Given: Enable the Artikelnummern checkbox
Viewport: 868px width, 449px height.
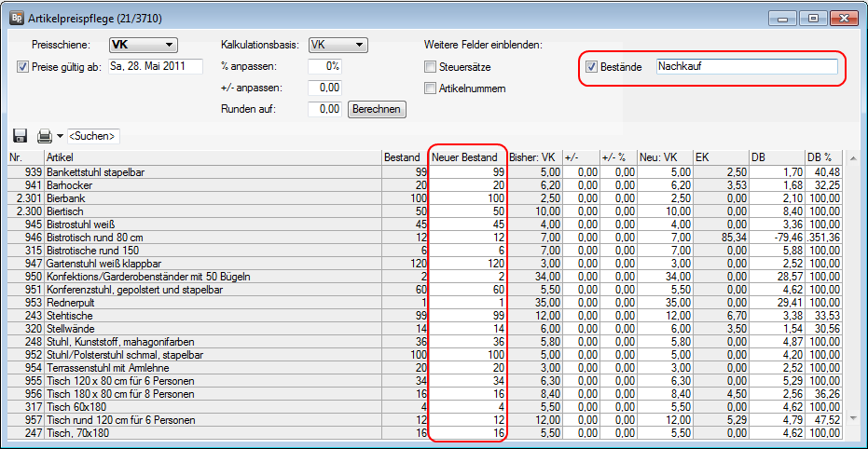Looking at the screenshot, I should 430,88.
